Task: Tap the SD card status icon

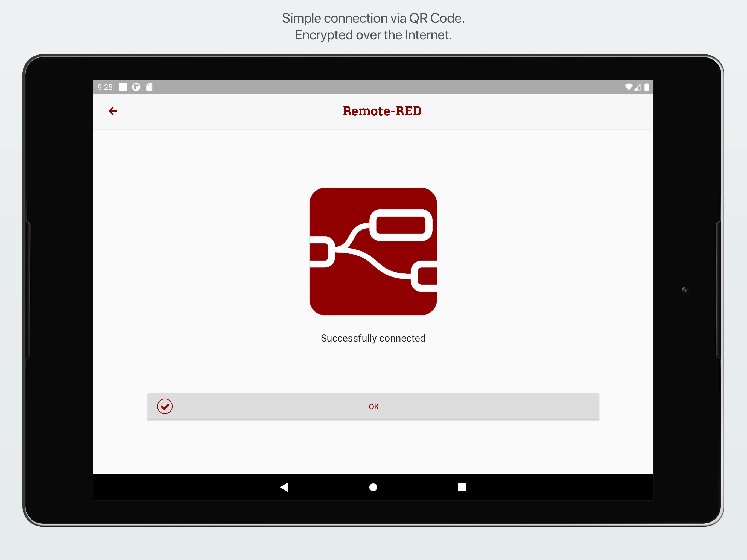Action: coord(149,87)
